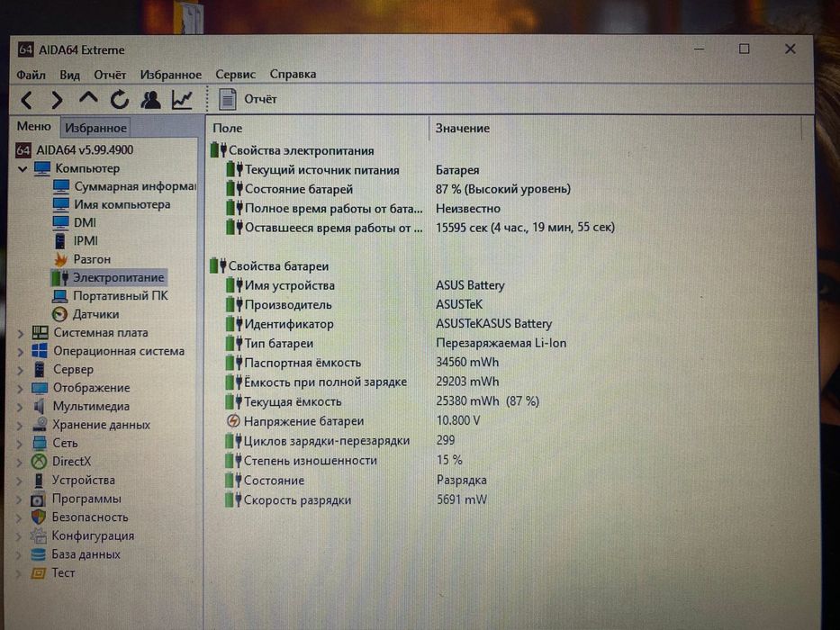Image resolution: width=840 pixels, height=630 pixels.
Task: Maximize the AIDA64 Extreme window
Action: pyautogui.click(x=744, y=49)
